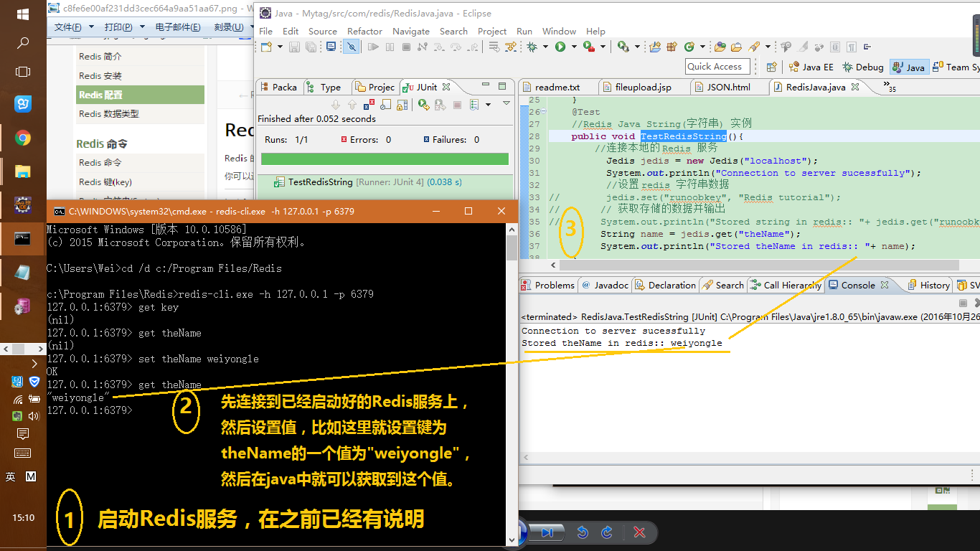Switch to the Package Explorer tab
Image resolution: width=980 pixels, height=551 pixels.
point(279,87)
